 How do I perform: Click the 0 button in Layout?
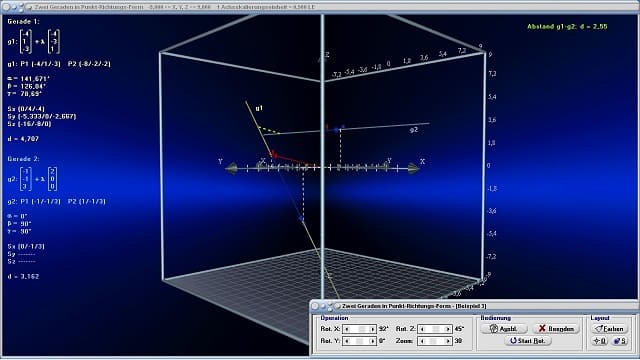click(x=600, y=341)
